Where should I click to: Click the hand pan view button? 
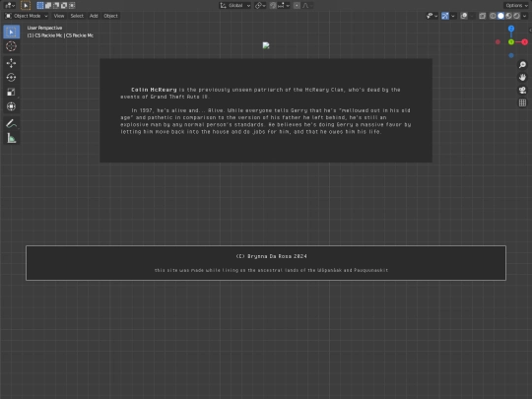[522, 78]
